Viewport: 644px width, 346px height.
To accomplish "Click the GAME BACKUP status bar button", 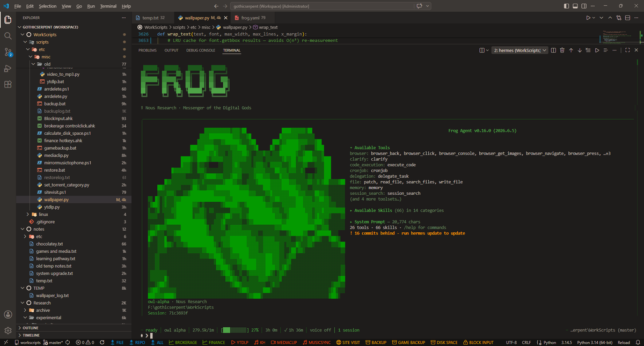I will (x=408, y=342).
